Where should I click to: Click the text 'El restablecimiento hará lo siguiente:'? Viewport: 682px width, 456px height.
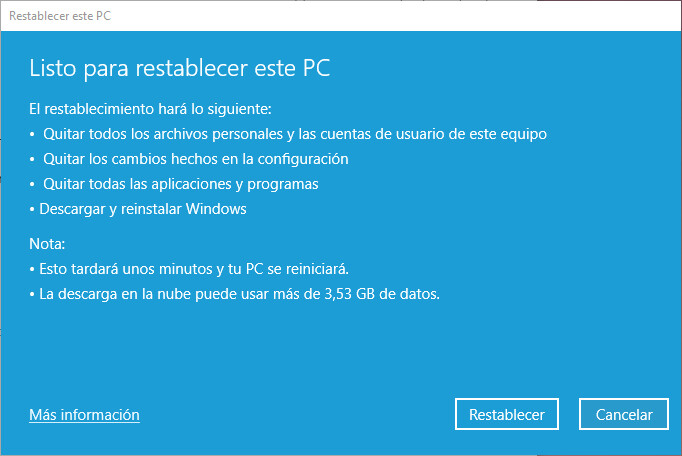(150, 107)
